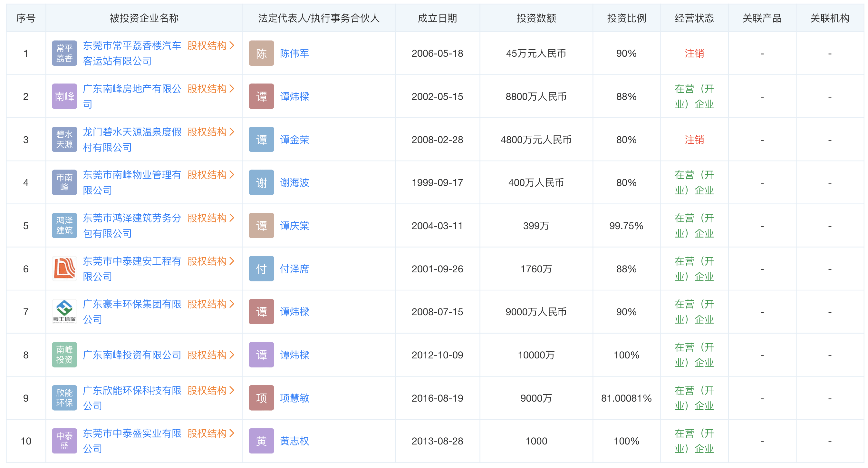Image resolution: width=868 pixels, height=468 pixels.
Task: Open legal representative 项慧敏 profile
Action: pyautogui.click(x=294, y=398)
